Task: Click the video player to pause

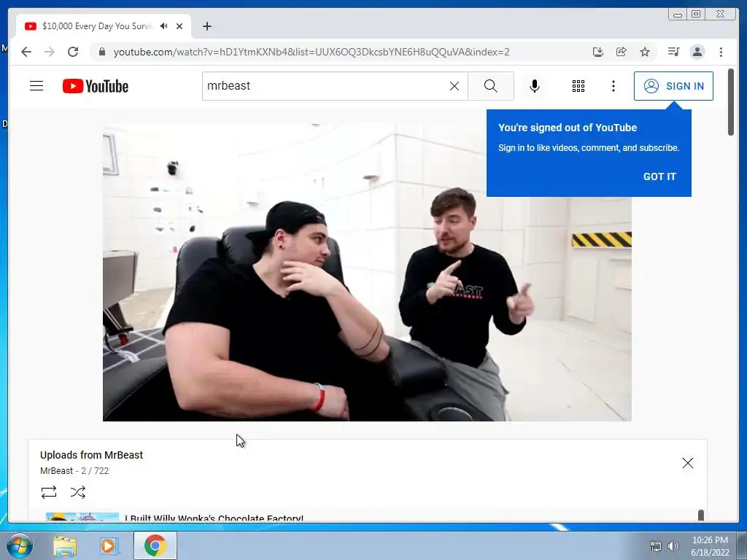Action: coord(367,273)
